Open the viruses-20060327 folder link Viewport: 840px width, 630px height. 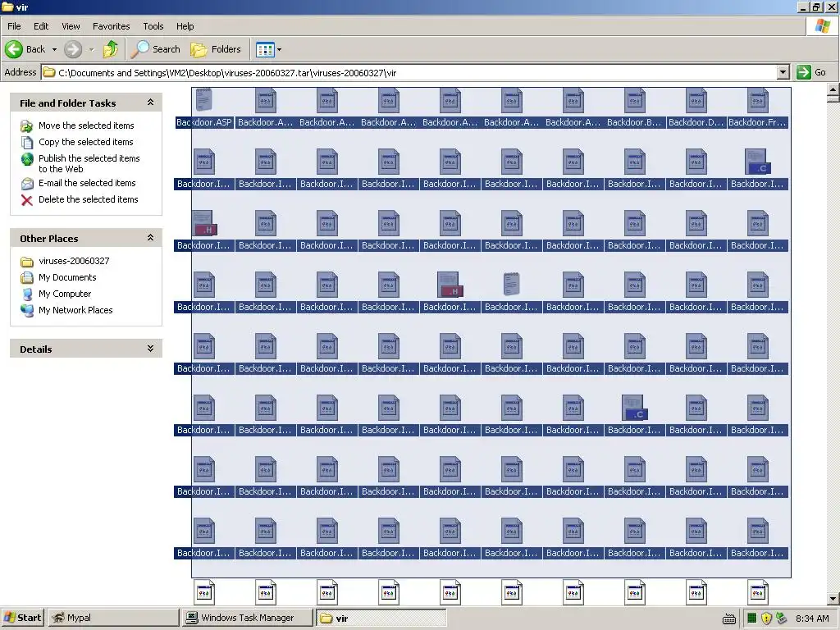pyautogui.click(x=74, y=261)
